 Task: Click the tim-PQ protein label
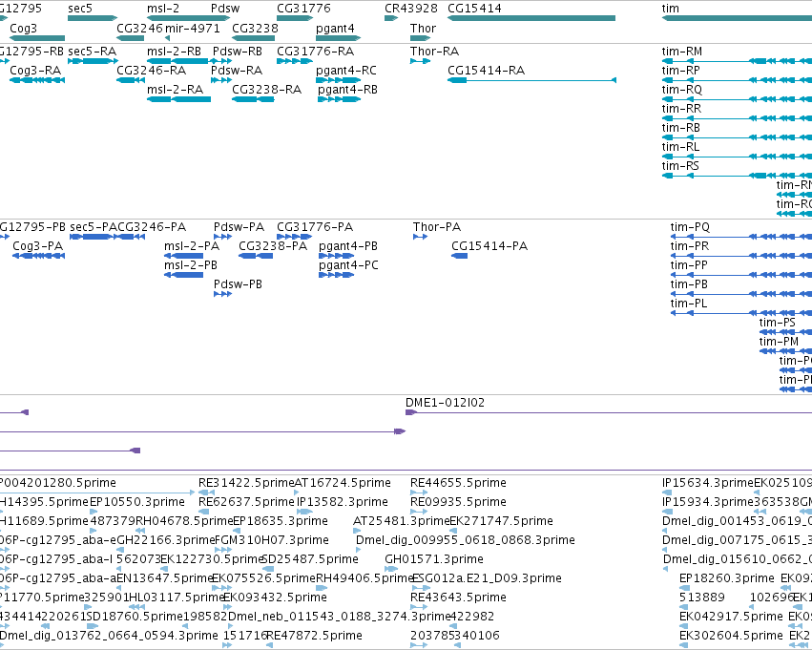[690, 227]
